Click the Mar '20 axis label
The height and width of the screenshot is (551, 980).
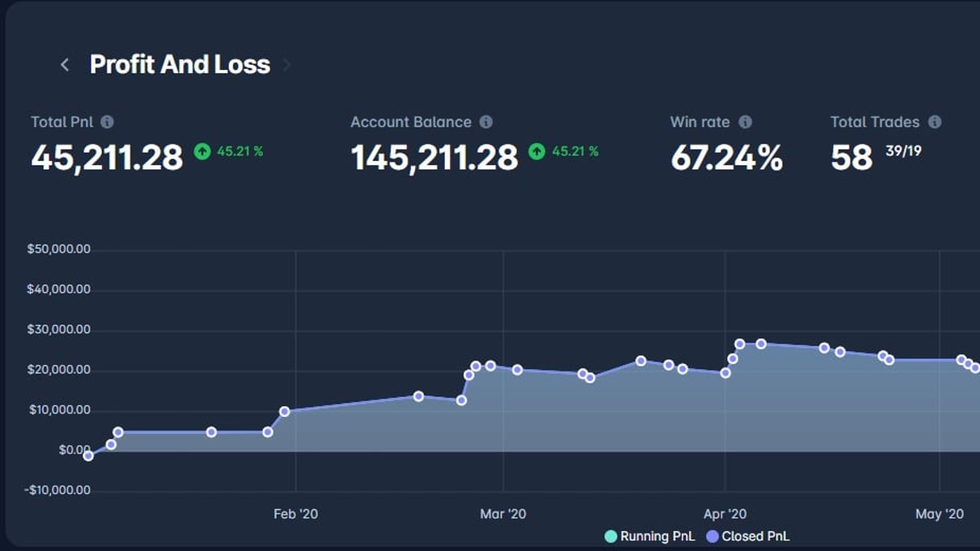click(x=503, y=514)
